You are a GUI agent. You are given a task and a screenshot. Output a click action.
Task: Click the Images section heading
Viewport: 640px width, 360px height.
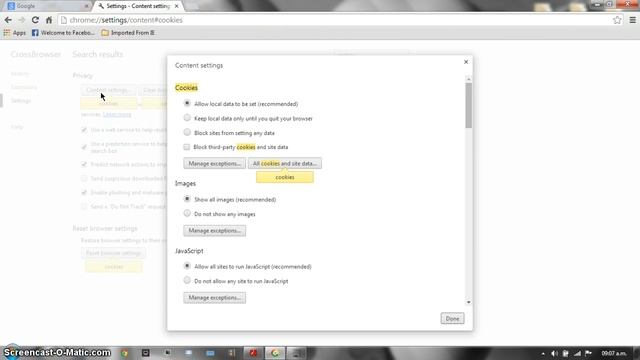(x=185, y=184)
